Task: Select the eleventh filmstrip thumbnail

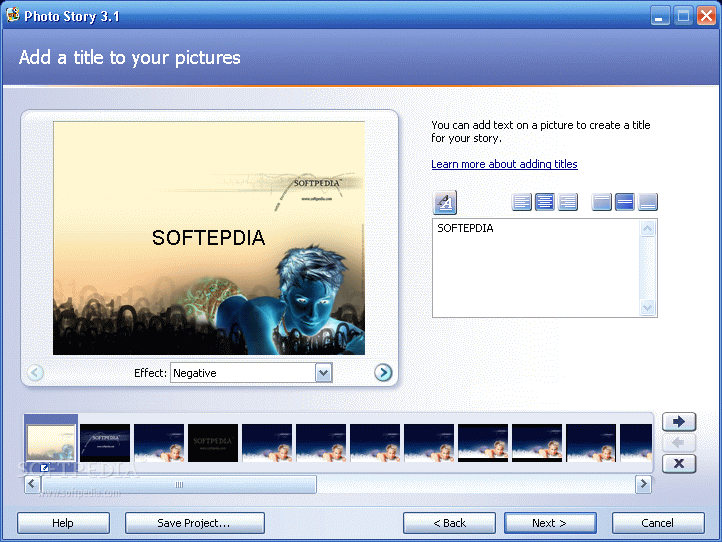Action: [591, 443]
